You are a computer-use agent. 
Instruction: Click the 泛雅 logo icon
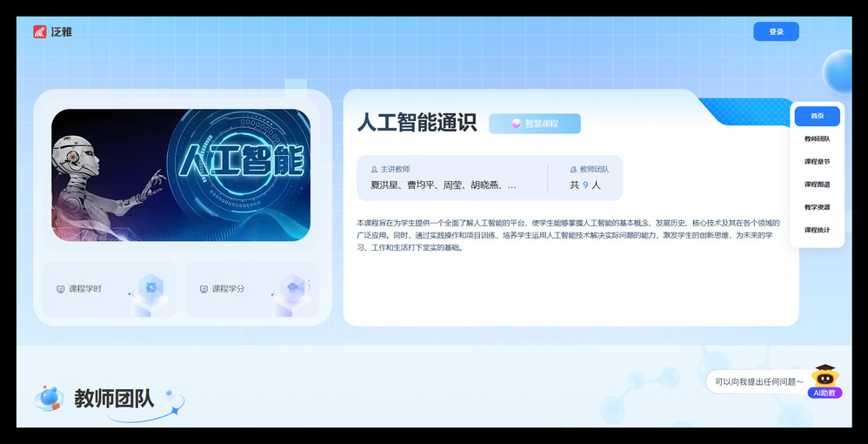(x=40, y=32)
